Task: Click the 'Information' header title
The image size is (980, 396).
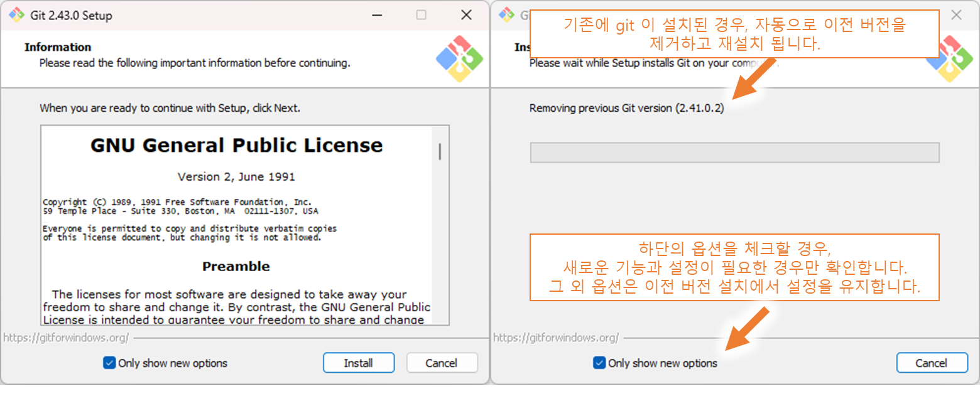Action: pyautogui.click(x=58, y=47)
